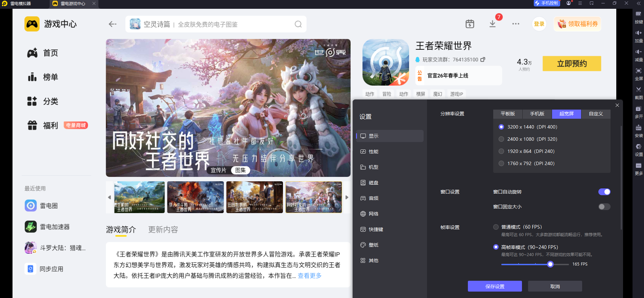Show the next screenshot thumbnails with the right arrow
The height and width of the screenshot is (298, 644).
pos(347,197)
